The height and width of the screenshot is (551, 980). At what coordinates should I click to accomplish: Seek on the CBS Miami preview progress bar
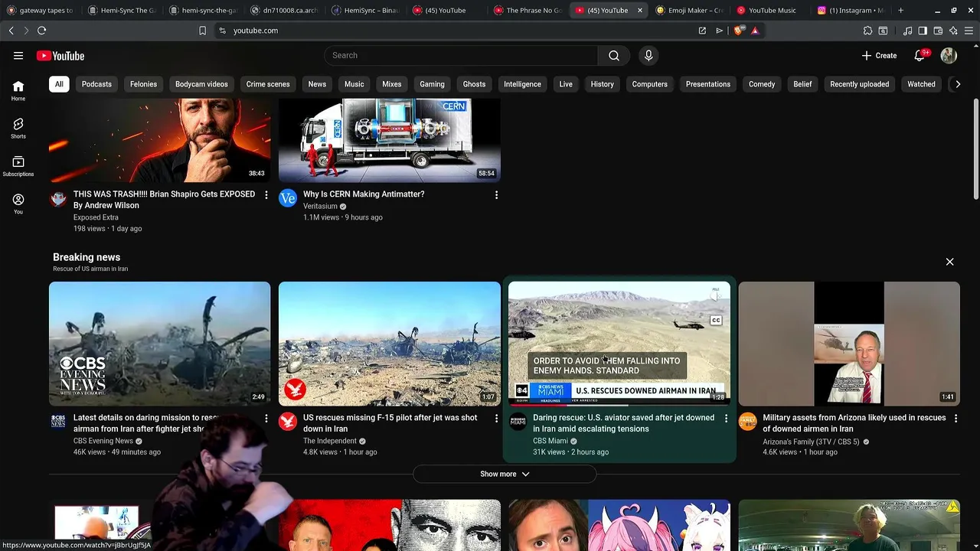[x=619, y=405]
